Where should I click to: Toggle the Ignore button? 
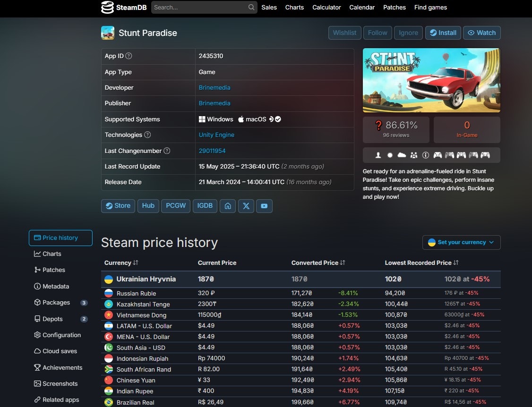point(408,33)
